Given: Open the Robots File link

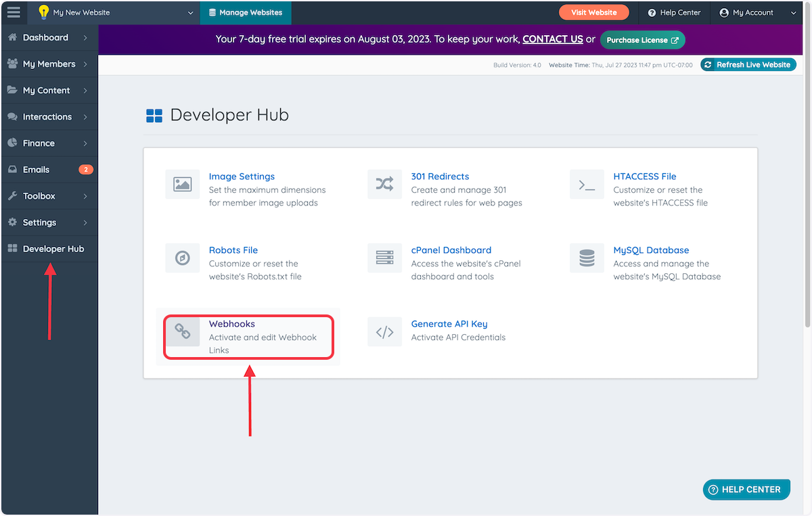Looking at the screenshot, I should 233,250.
